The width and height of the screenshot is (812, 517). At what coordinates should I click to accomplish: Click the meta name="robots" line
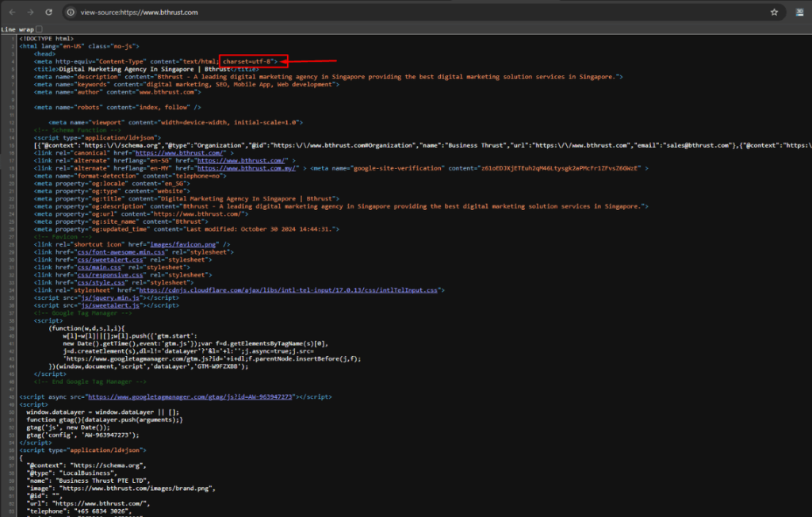click(117, 107)
